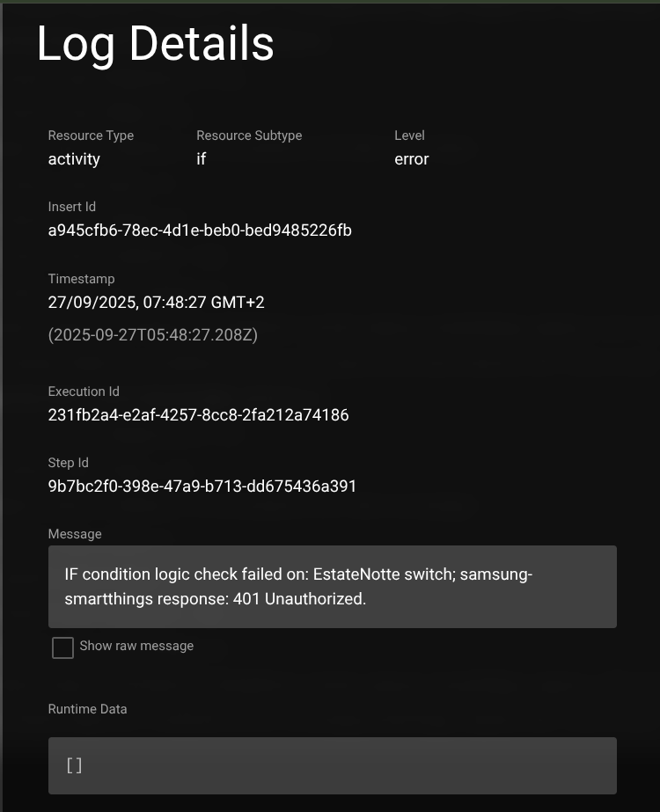Click the Execution Id field label

(84, 391)
